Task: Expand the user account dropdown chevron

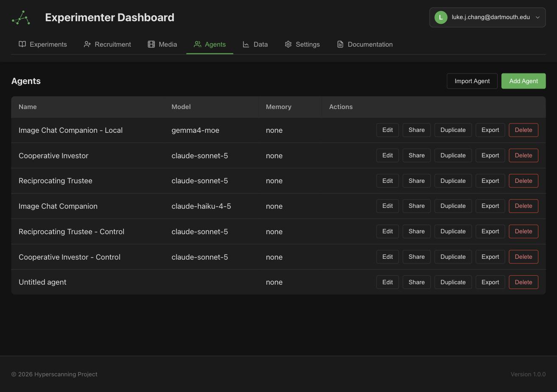Action: [537, 17]
